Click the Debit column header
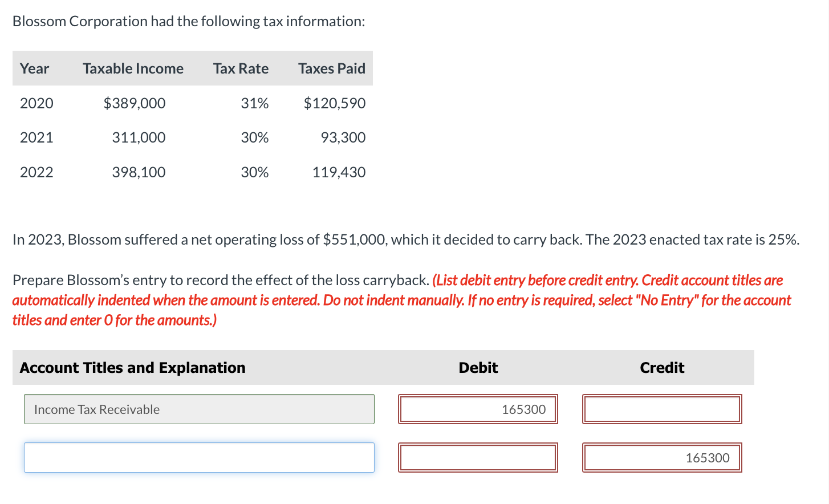 pyautogui.click(x=478, y=367)
